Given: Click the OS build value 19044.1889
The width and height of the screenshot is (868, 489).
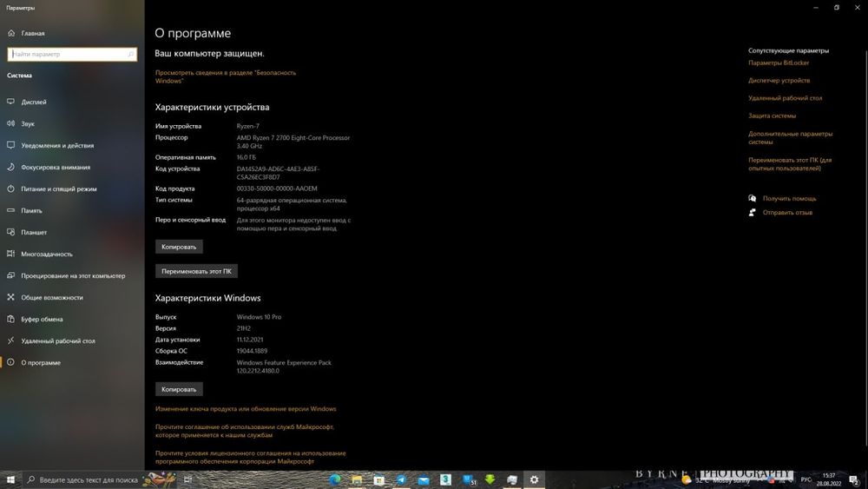Looking at the screenshot, I should coord(252,351).
